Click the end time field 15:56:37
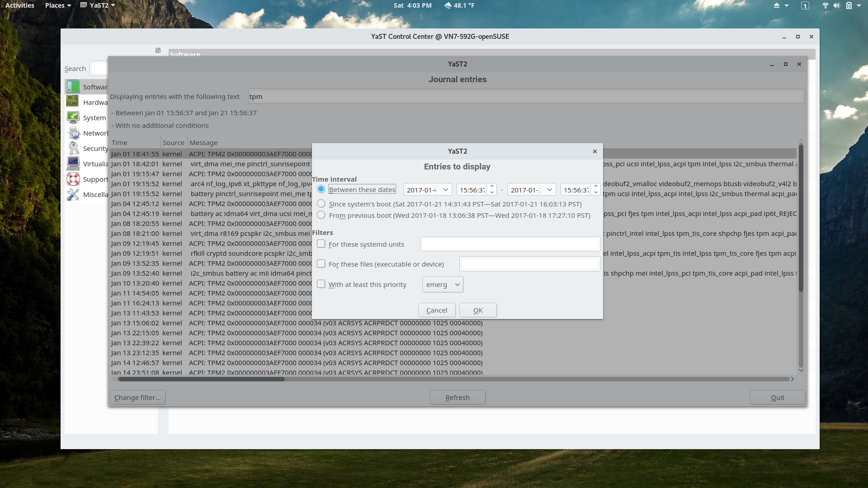Screen dimensions: 868x488 click(576, 190)
